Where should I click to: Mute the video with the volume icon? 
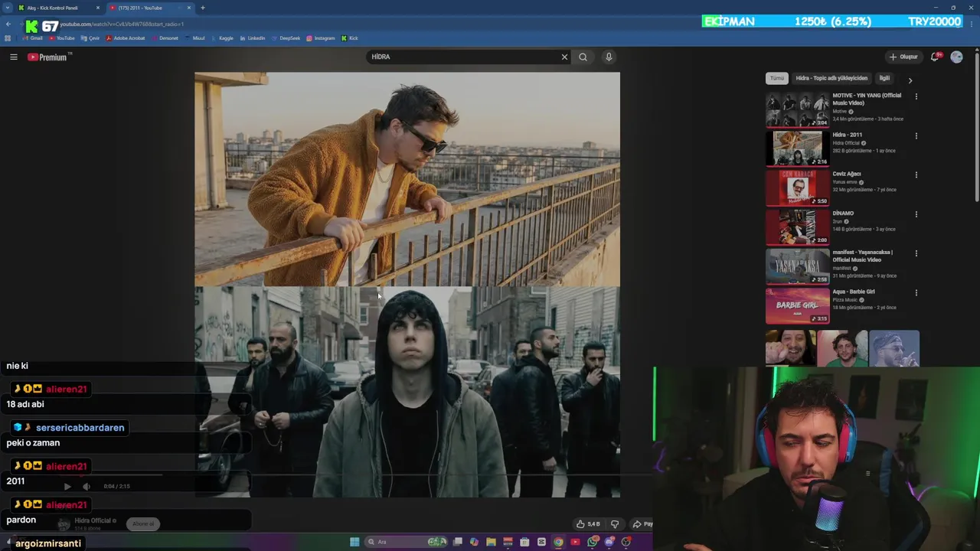coord(87,486)
